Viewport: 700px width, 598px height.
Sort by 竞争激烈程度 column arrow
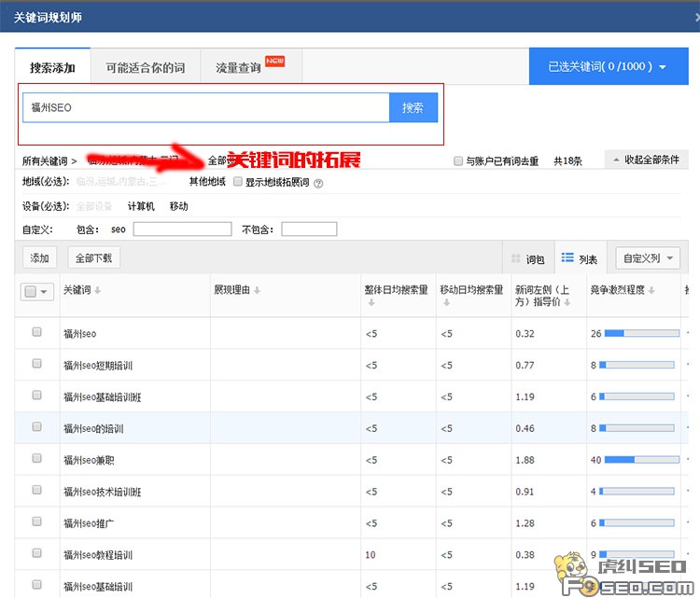click(x=650, y=291)
